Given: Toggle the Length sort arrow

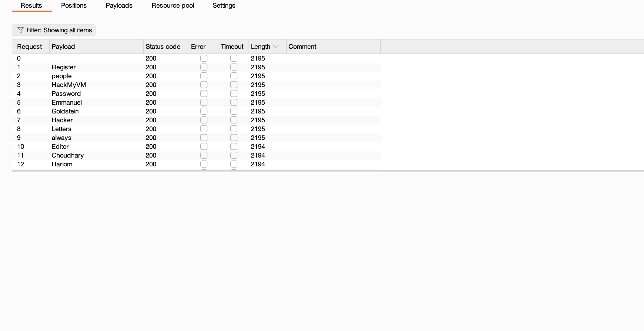Looking at the screenshot, I should pos(276,47).
